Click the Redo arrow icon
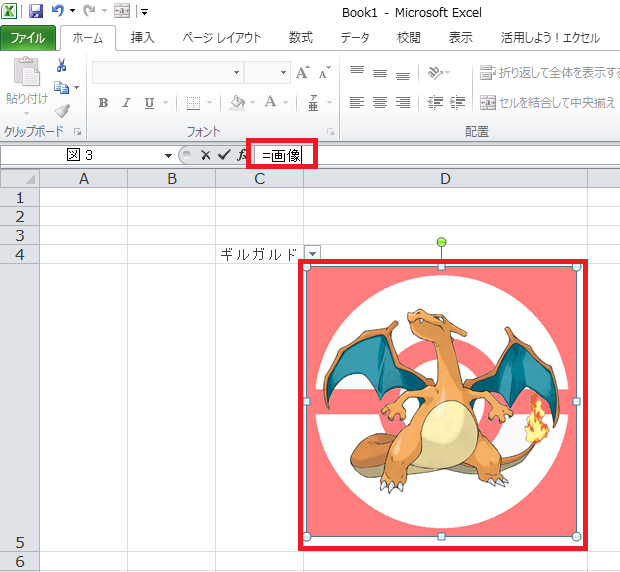620x572 pixels. 89,11
